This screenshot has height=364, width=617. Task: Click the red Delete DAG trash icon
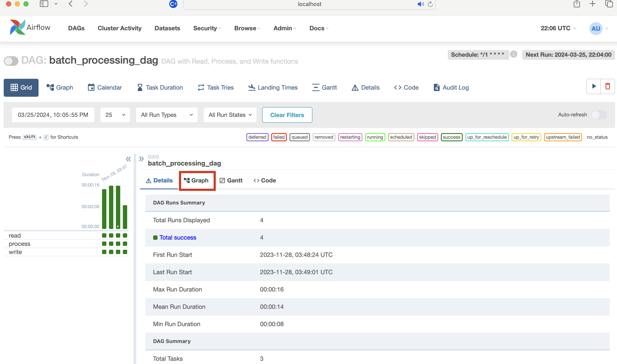click(607, 86)
